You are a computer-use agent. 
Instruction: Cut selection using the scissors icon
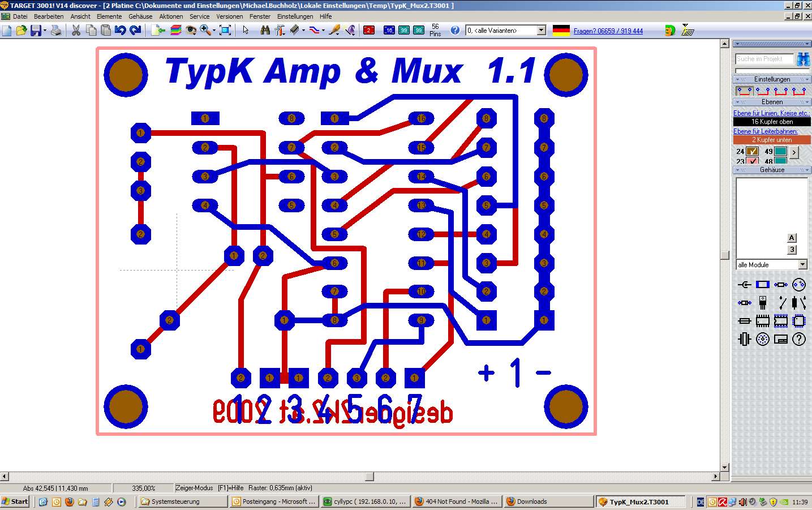(x=76, y=31)
